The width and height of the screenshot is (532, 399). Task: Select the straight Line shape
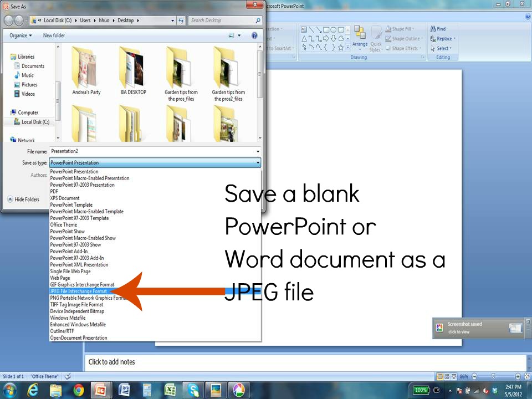pos(311,29)
